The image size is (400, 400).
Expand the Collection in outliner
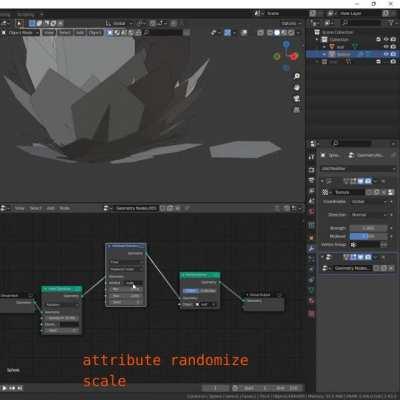317,40
